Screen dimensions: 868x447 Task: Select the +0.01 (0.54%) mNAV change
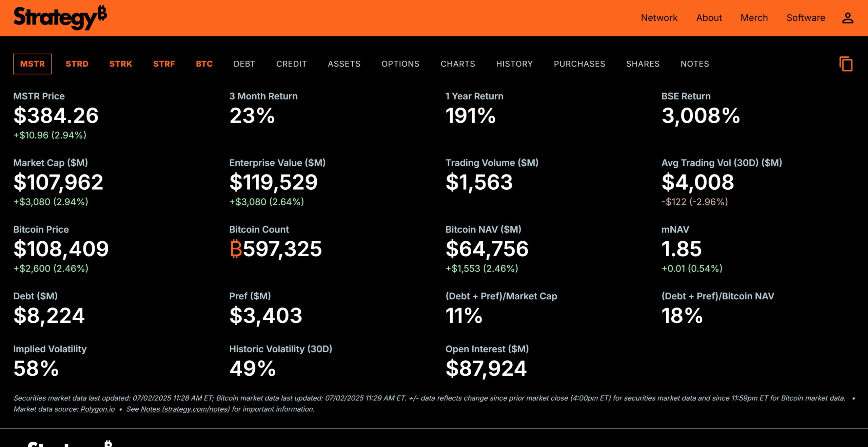(x=692, y=268)
